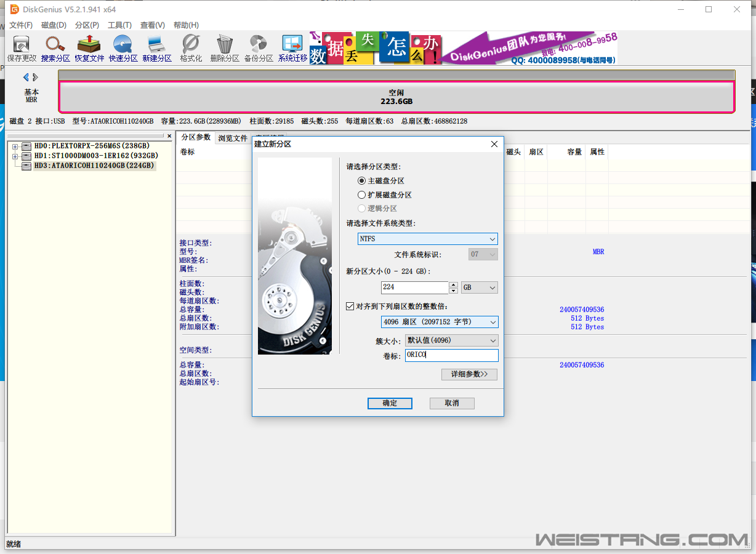This screenshot has width=756, height=554.
Task: Open the 查看(V) menu
Action: (x=152, y=25)
